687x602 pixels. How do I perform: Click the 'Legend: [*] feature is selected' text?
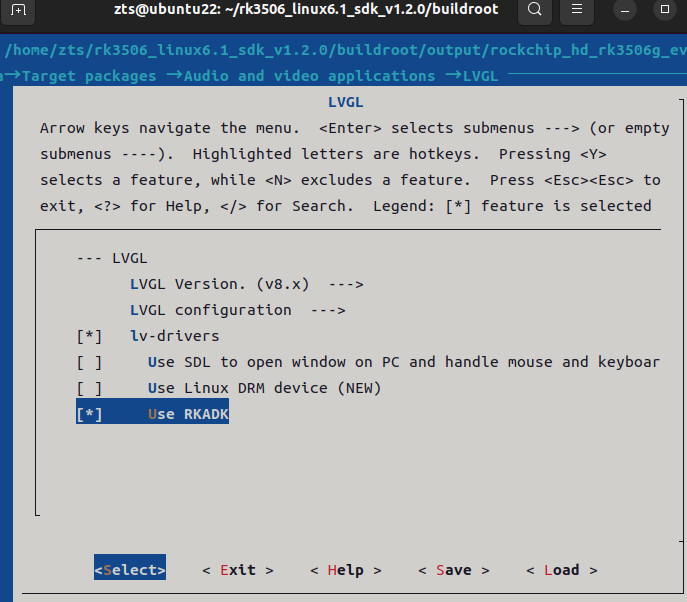[512, 206]
